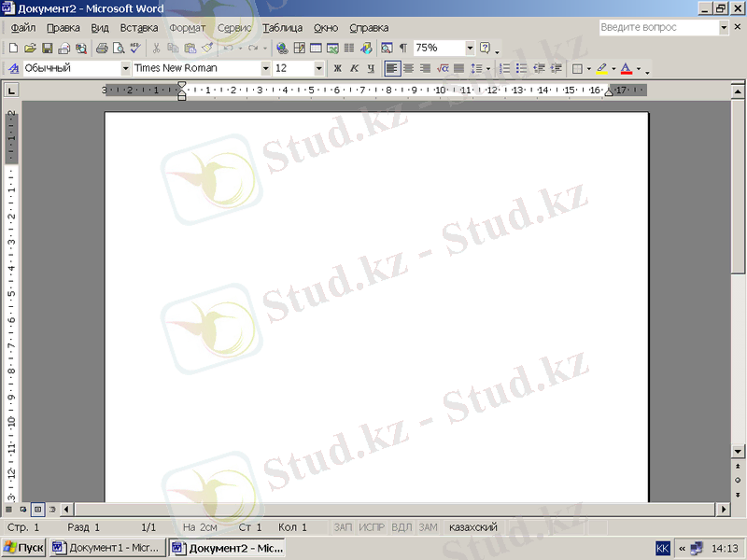This screenshot has width=747, height=560.
Task: Click the ИСПР status bar indicator
Action: 372,527
